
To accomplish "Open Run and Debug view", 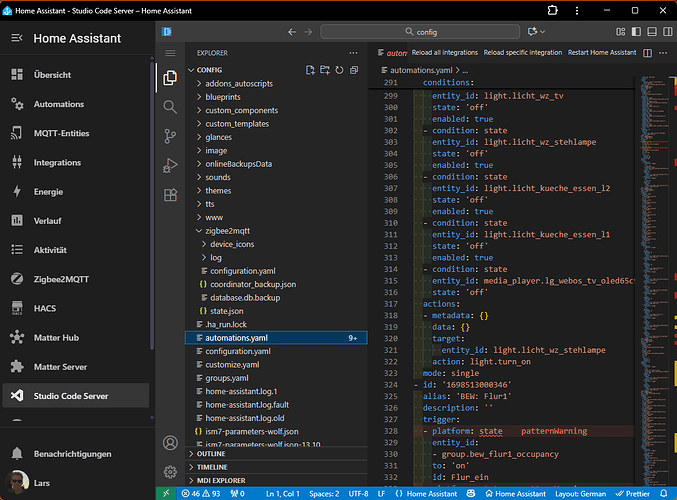I will pyautogui.click(x=170, y=165).
